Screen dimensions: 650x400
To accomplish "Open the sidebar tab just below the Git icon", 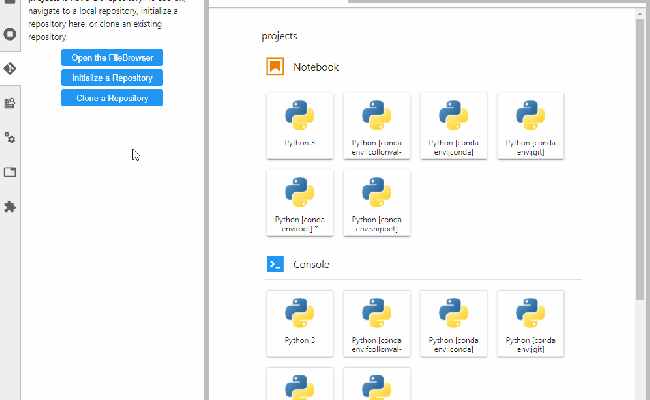I will coord(10,103).
